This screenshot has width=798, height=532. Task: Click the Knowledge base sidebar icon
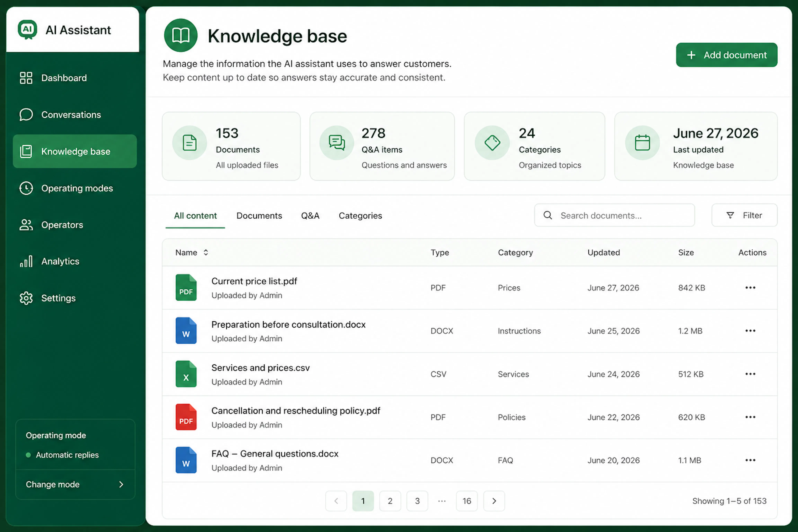(26, 151)
